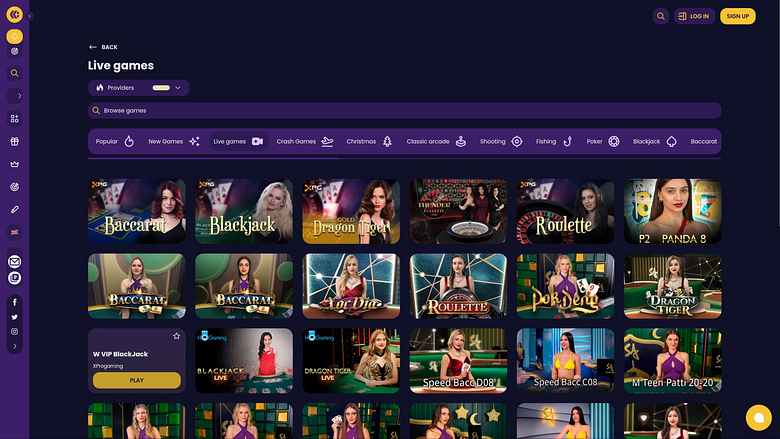Image resolution: width=780 pixels, height=439 pixels.
Task: Open the SA Dragon Tiger thumbnail
Action: 673,286
